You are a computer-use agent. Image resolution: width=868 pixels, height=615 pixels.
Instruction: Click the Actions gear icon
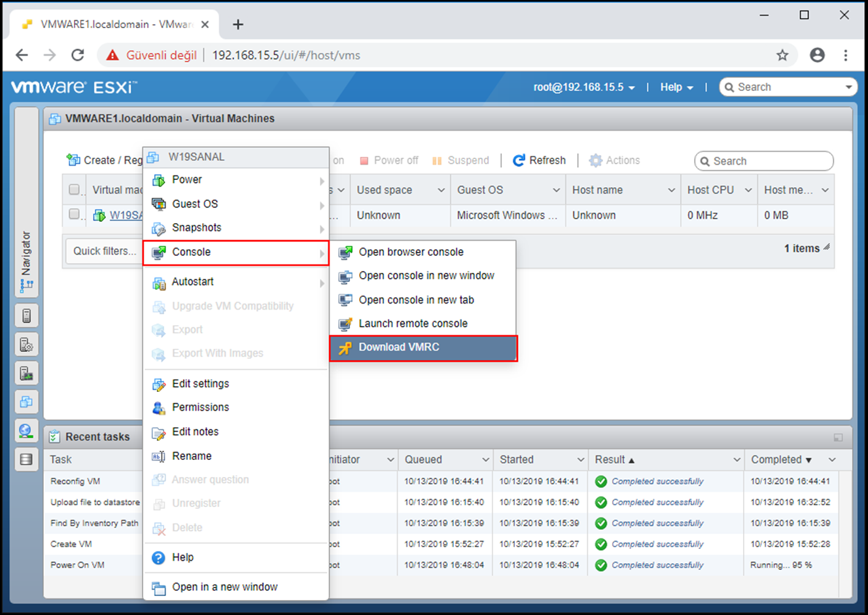595,160
